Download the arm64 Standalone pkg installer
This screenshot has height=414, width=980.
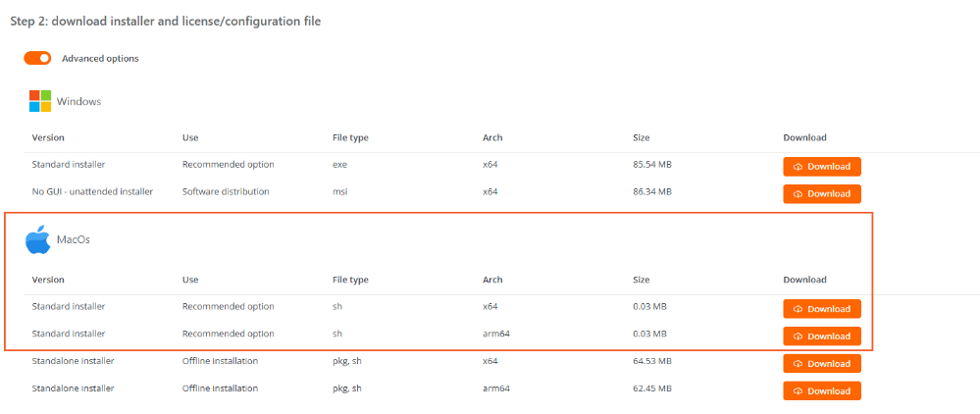click(822, 390)
